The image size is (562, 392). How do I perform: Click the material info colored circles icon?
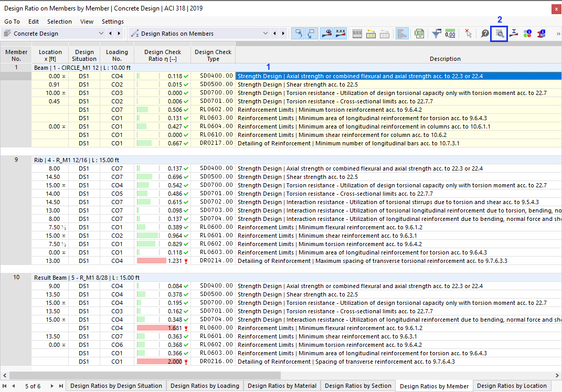click(x=527, y=34)
